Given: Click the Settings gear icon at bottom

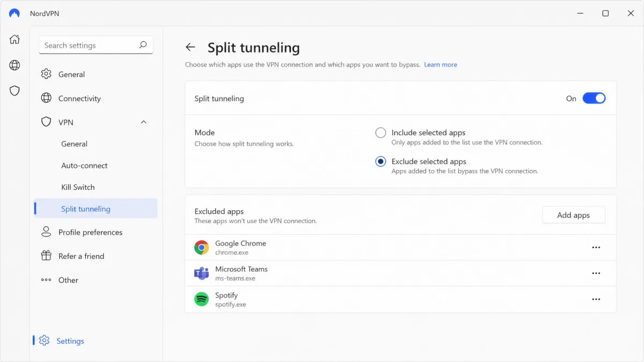Looking at the screenshot, I should [x=45, y=341].
